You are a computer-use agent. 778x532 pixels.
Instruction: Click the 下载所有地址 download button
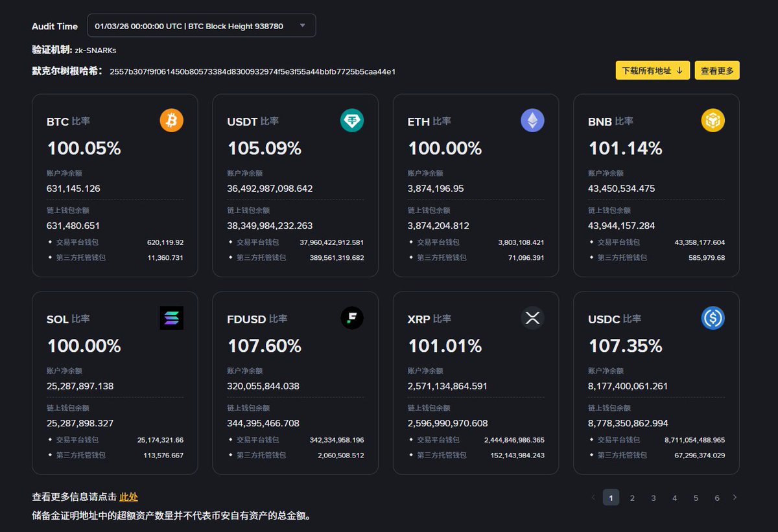tap(652, 71)
